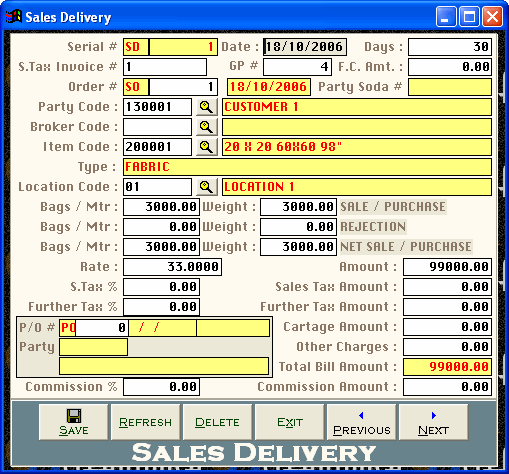
Task: Click the Delete button
Action: click(x=218, y=422)
